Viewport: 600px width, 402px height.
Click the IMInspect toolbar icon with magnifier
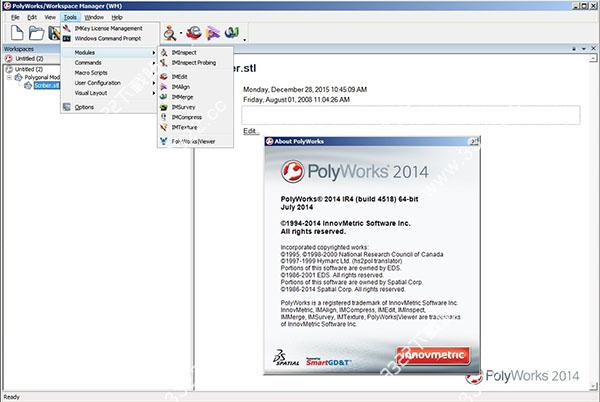coord(170,33)
